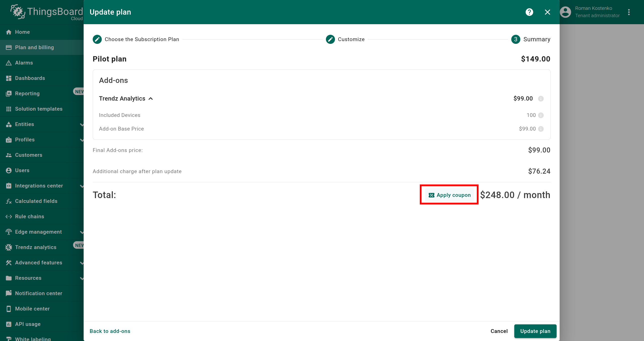Open Alarms from the sidebar
The width and height of the screenshot is (644, 341).
(x=24, y=63)
